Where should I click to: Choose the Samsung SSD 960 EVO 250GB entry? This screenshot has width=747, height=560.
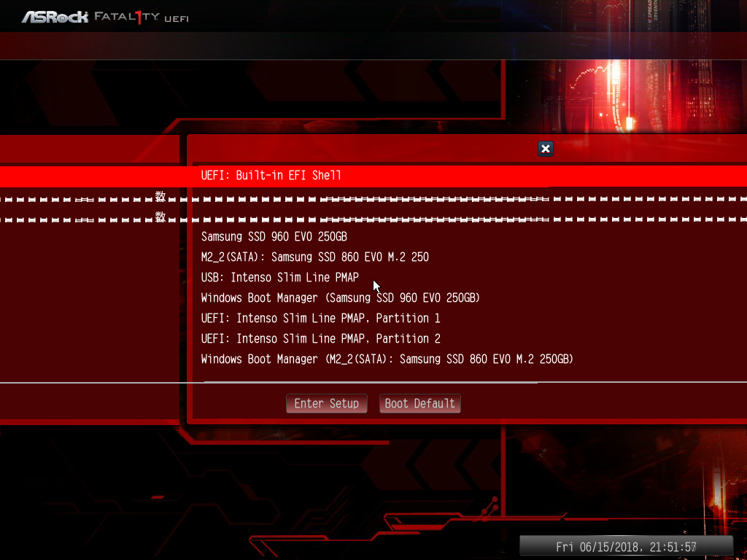(274, 237)
